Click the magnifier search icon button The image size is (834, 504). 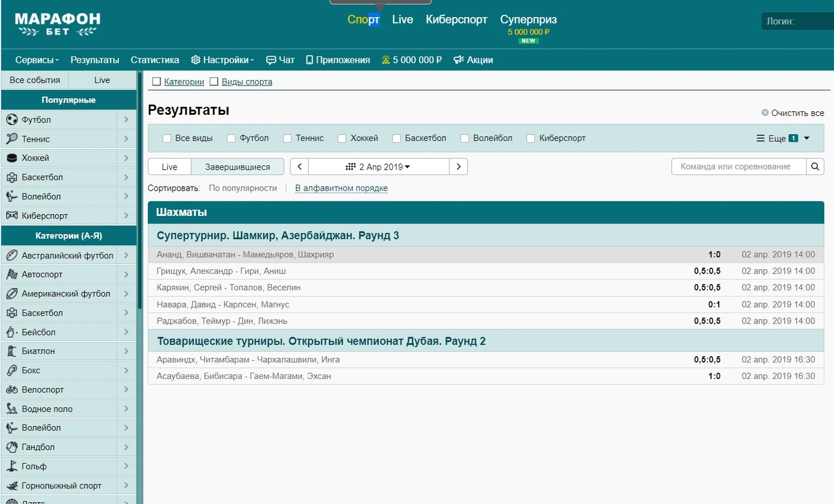pyautogui.click(x=815, y=167)
